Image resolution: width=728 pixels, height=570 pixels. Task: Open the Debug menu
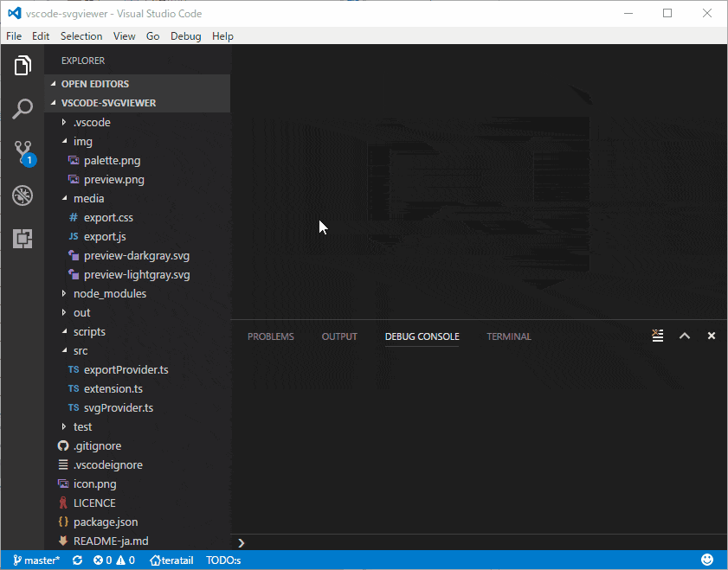pyautogui.click(x=186, y=36)
